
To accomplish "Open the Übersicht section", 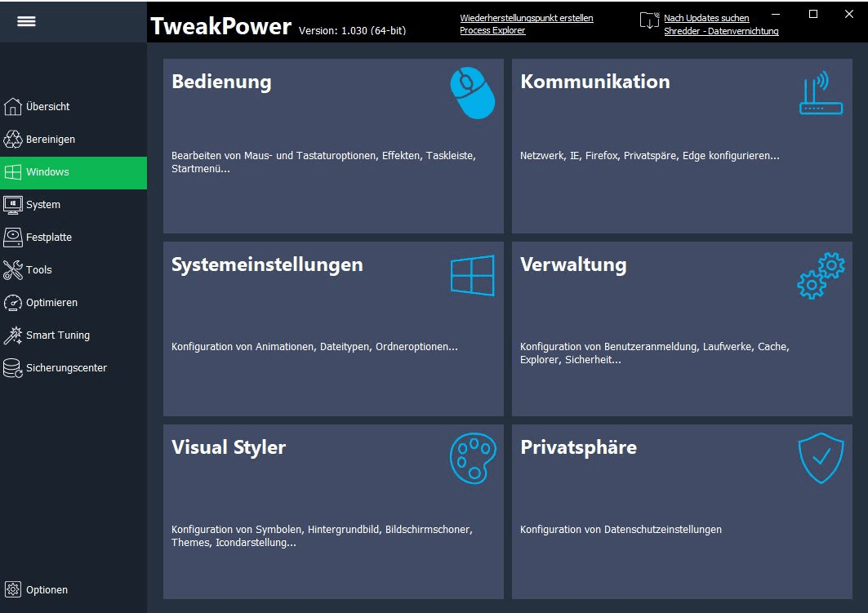I will [73, 106].
